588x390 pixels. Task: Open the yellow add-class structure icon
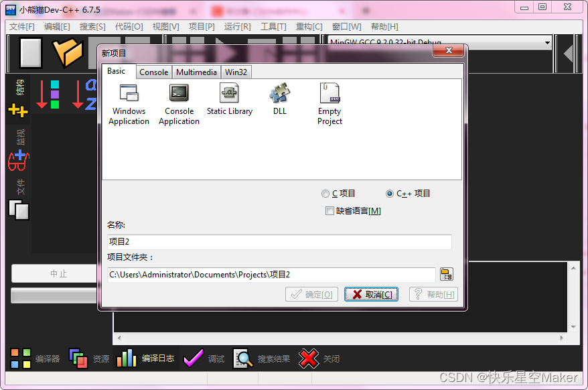tap(18, 111)
